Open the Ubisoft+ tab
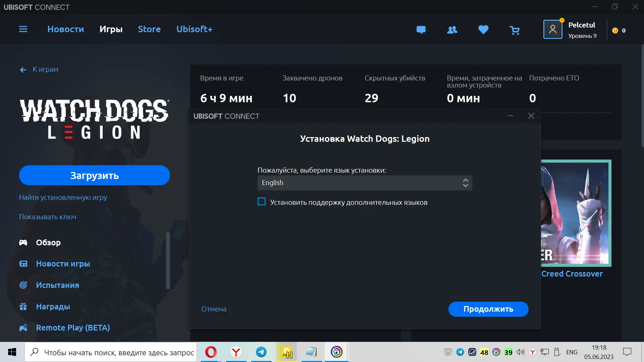This screenshot has width=644, height=362. 195,29
